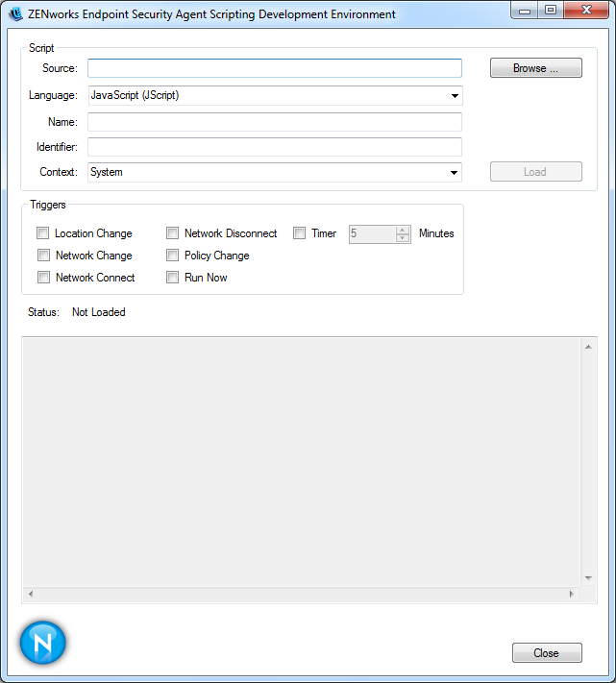Close the window with the X button

(586, 10)
